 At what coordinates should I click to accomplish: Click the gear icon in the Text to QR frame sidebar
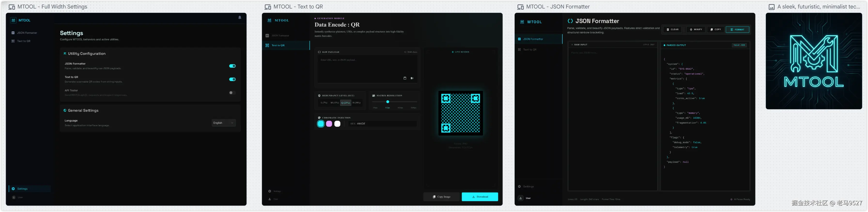coord(270,191)
